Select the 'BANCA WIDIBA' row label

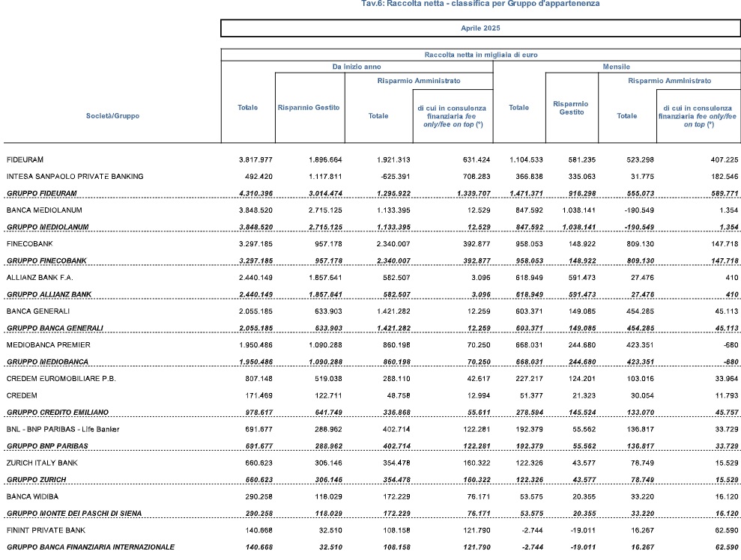pos(33,496)
